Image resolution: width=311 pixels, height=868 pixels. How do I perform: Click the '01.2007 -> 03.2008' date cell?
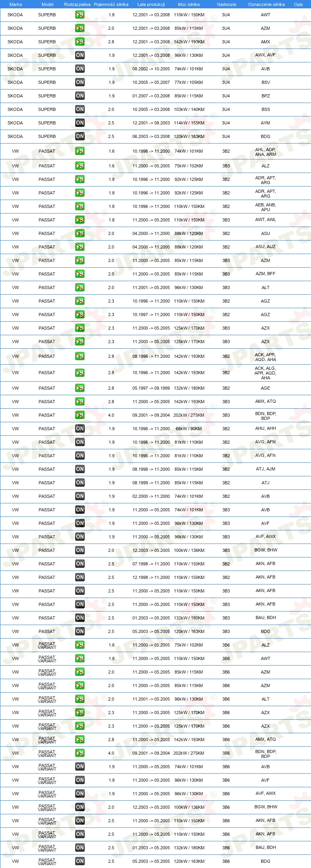(x=151, y=96)
